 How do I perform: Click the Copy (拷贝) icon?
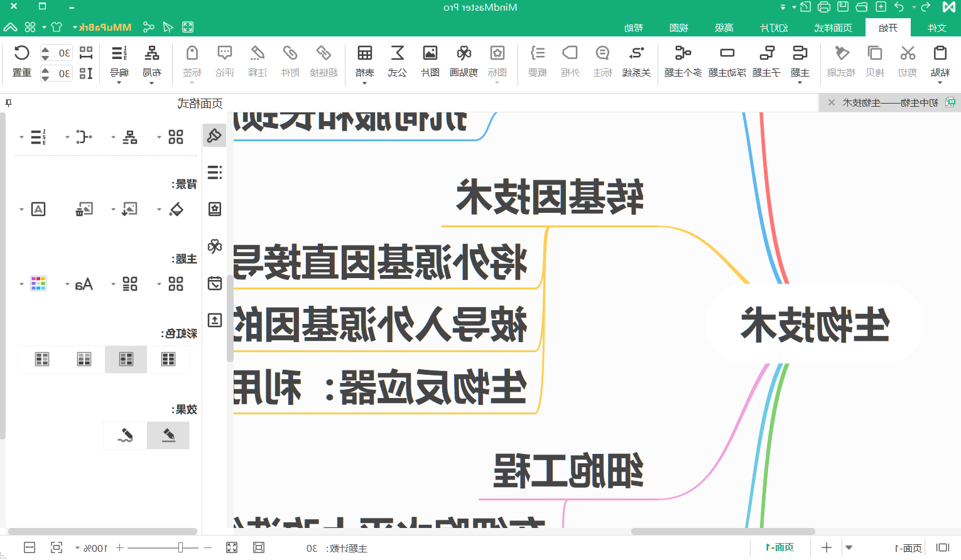coord(874,53)
